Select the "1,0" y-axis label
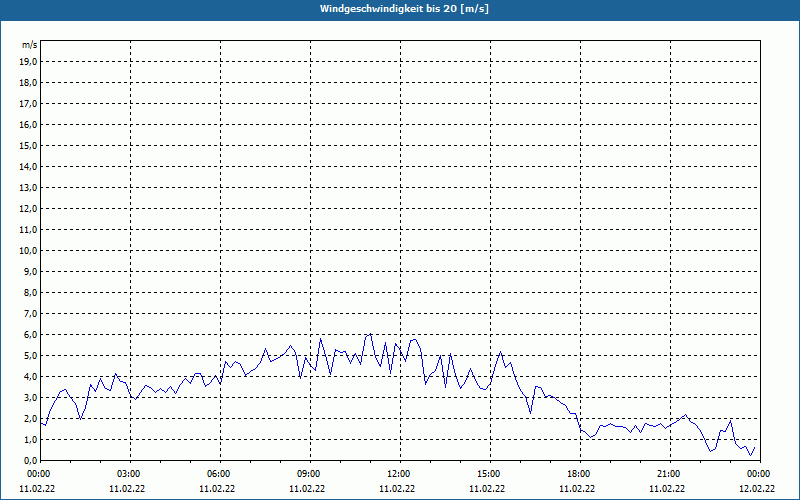 click(x=30, y=439)
